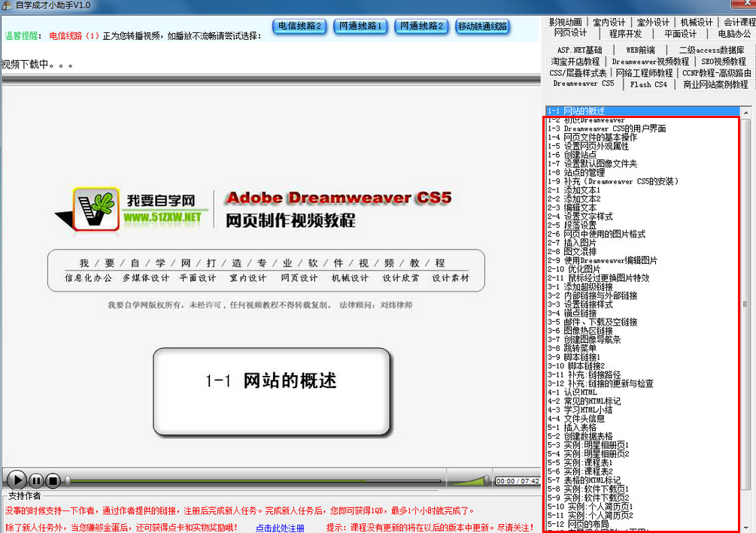This screenshot has height=533, width=756.
Task: Select lesson 5-7 表格的HTML标记
Action: [x=643, y=480]
